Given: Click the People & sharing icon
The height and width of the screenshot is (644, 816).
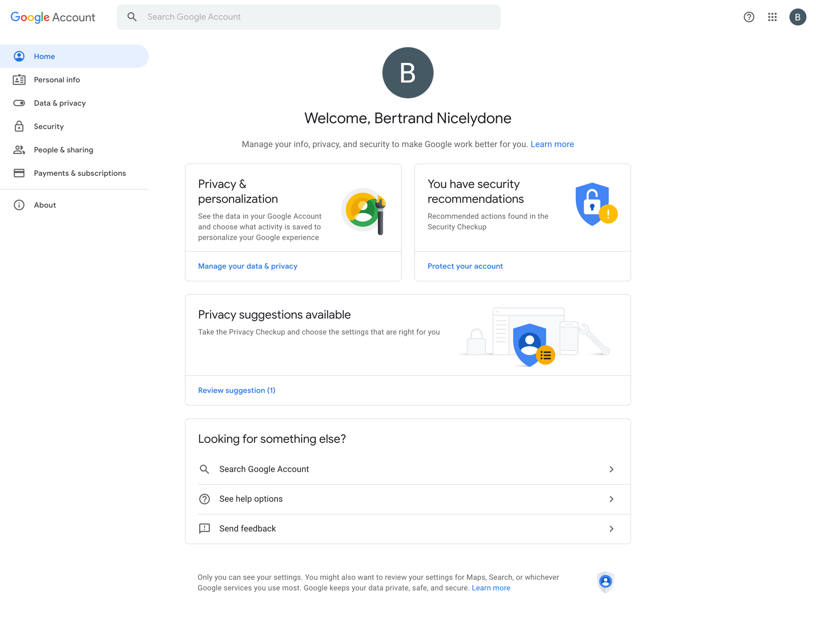Looking at the screenshot, I should tap(20, 150).
